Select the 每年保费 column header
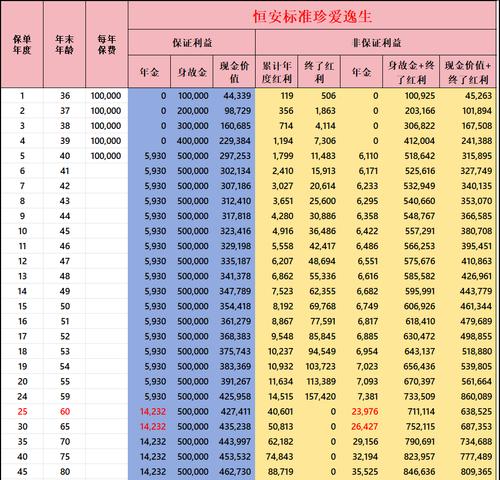The image size is (500, 480). [107, 44]
